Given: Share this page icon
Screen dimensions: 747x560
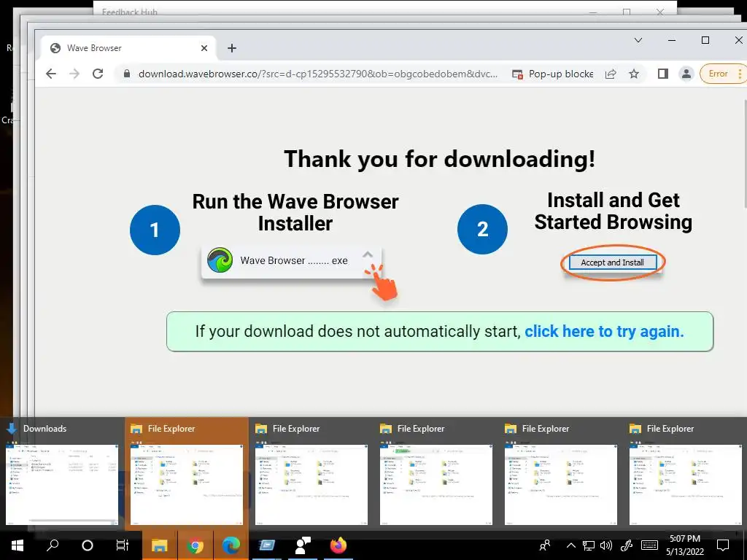Looking at the screenshot, I should pyautogui.click(x=611, y=74).
